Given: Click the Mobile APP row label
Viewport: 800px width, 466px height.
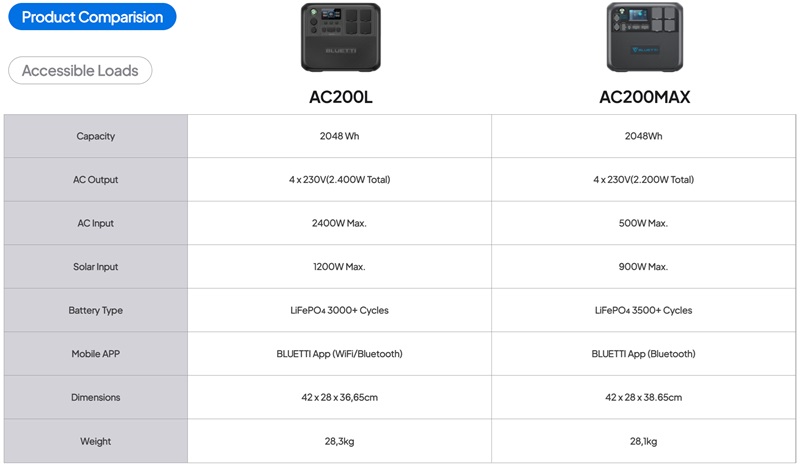Looking at the screenshot, I should point(95,354).
